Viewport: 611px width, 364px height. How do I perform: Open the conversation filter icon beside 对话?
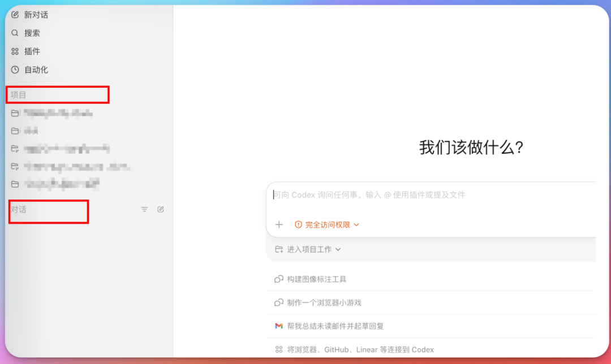click(x=145, y=210)
